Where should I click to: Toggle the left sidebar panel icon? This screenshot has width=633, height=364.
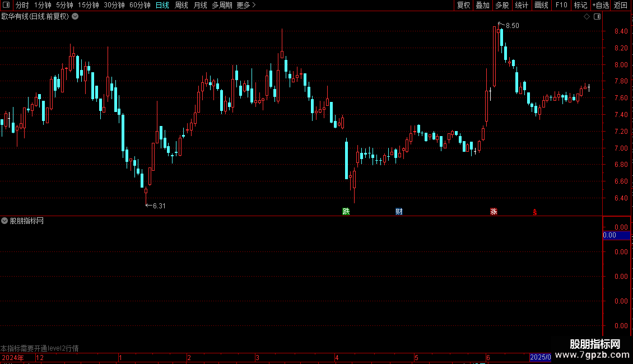[x=6, y=5]
